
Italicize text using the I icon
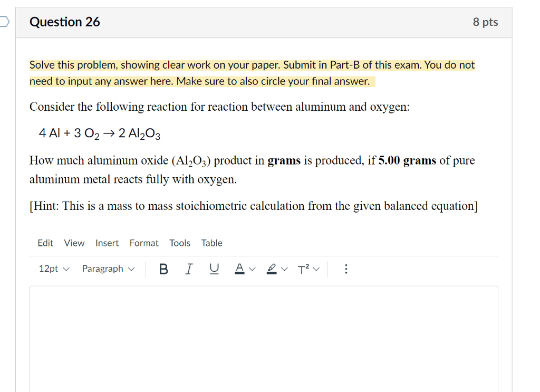pos(188,269)
